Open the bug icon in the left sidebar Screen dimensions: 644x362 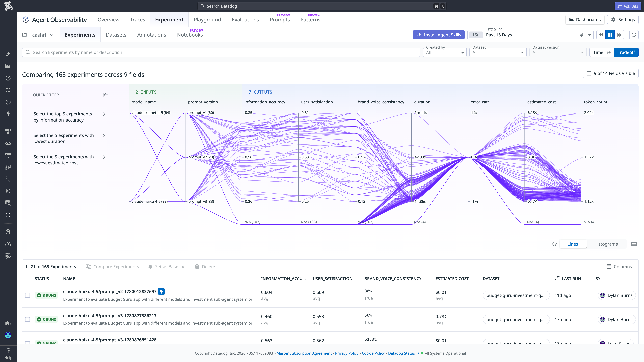point(8,232)
